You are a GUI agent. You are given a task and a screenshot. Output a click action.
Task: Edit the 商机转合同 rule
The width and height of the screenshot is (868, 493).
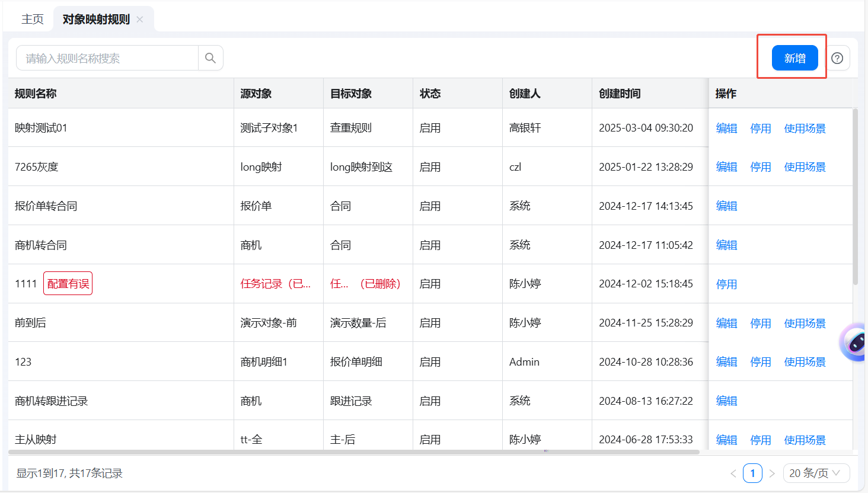(726, 245)
